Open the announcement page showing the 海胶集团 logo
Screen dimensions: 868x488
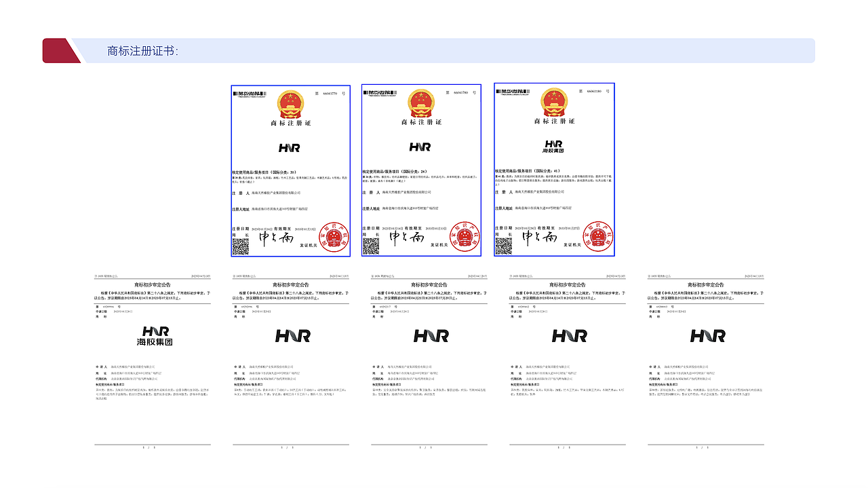click(153, 360)
